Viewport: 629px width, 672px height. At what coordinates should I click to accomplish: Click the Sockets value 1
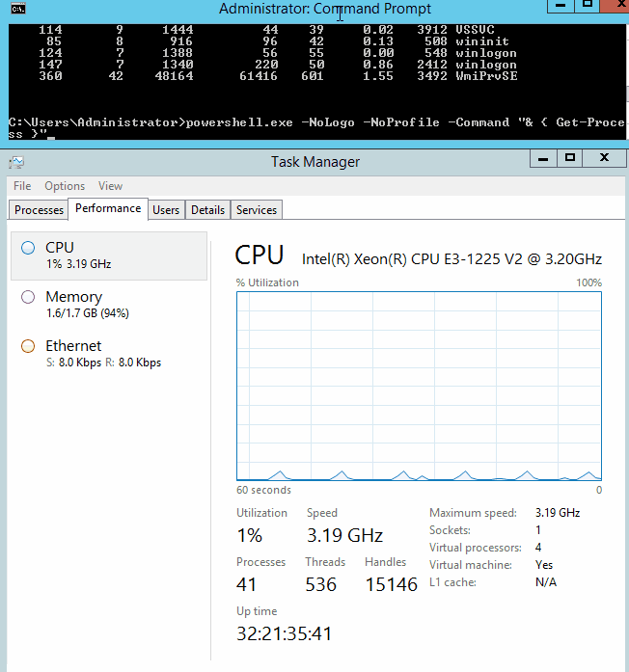(x=538, y=530)
